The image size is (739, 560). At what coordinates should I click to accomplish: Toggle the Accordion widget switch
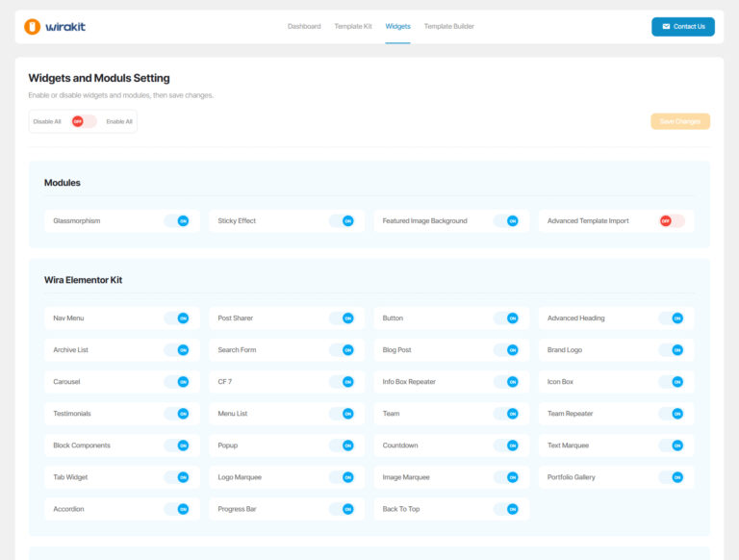click(177, 509)
